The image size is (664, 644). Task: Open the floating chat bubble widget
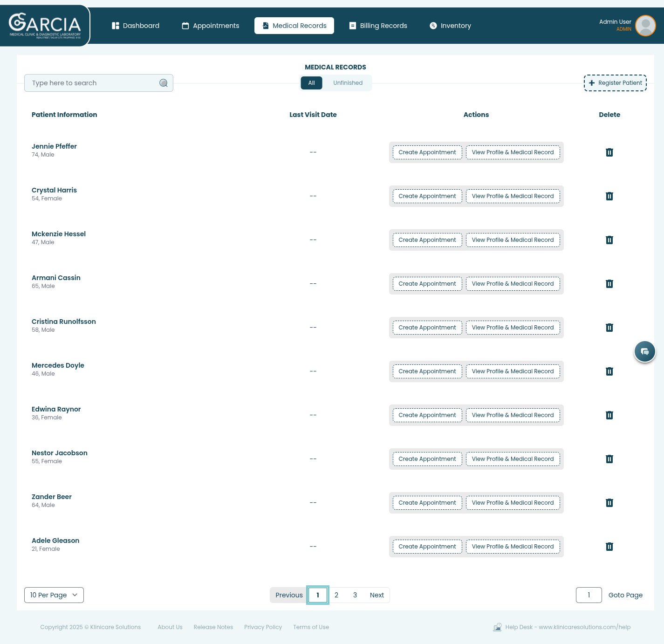pos(644,351)
